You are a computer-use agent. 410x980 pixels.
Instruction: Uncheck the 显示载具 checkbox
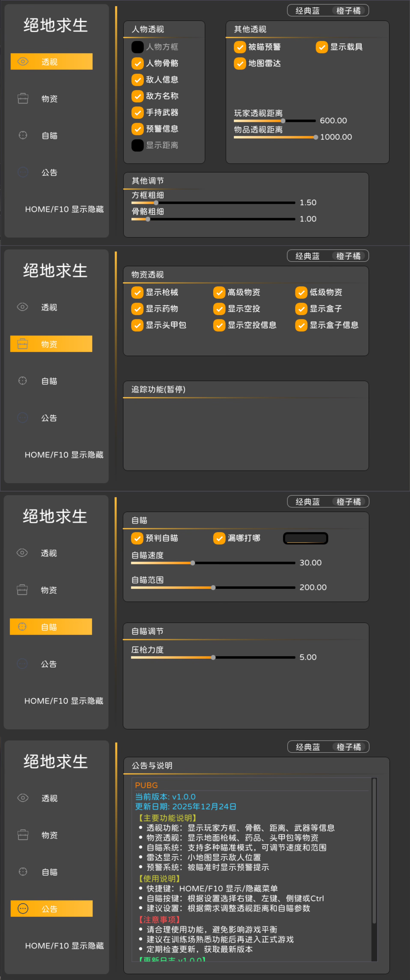tap(322, 47)
